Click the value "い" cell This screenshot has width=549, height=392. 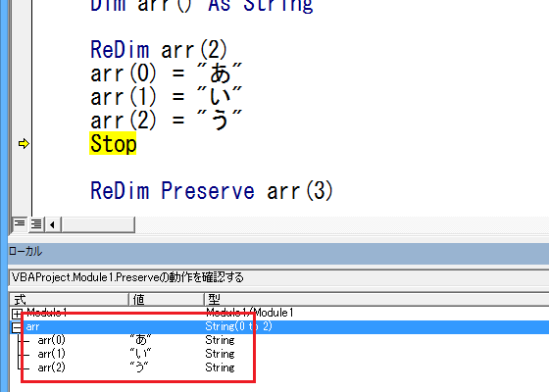(140, 354)
